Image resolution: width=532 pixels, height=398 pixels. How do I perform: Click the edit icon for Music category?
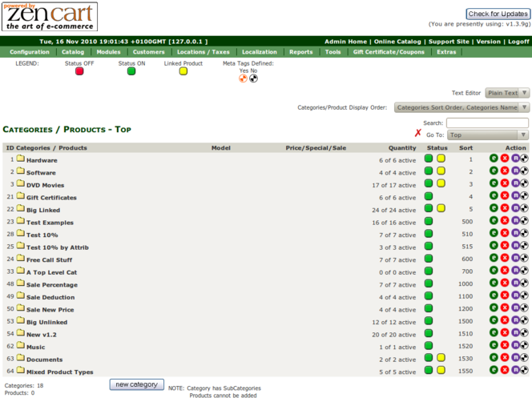point(494,347)
